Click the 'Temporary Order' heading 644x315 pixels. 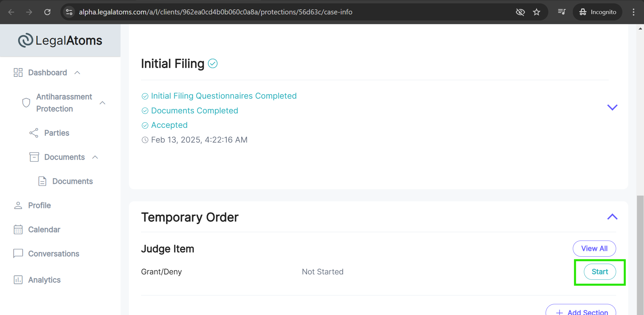[x=190, y=217]
